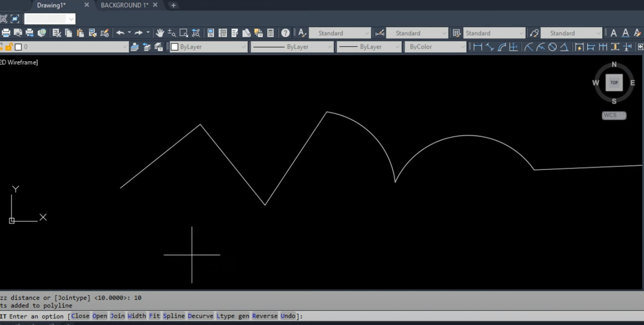Click the Zoom Window icon
The image size is (644, 325).
tap(184, 33)
